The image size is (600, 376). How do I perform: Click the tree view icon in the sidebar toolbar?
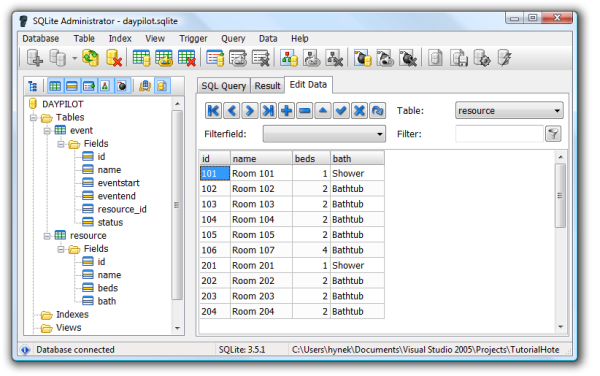[x=33, y=86]
